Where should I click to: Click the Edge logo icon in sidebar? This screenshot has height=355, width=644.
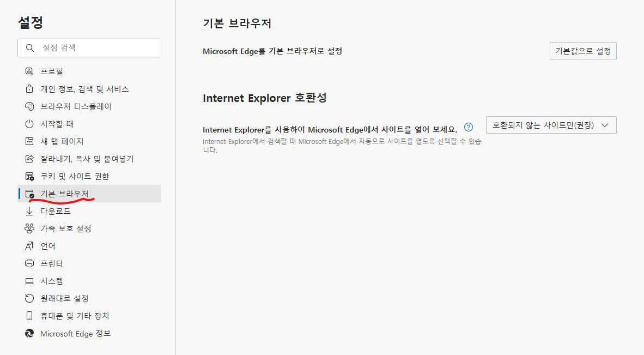[x=29, y=333]
